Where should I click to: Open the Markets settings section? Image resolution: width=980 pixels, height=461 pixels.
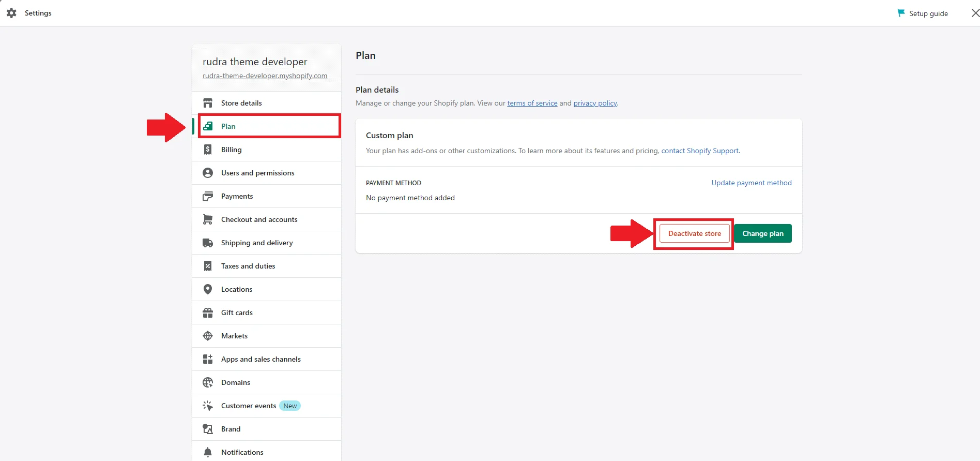coord(267,336)
